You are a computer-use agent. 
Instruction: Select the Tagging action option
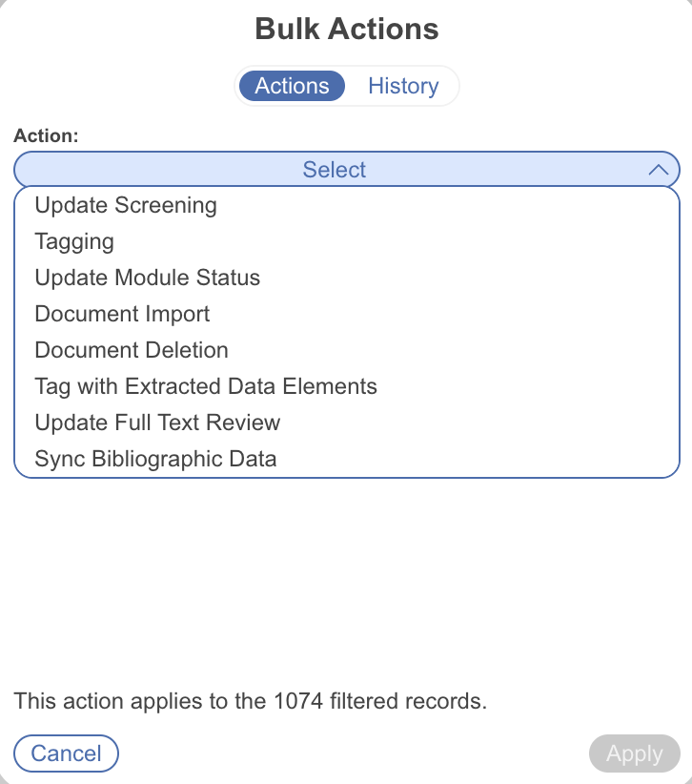coord(74,241)
